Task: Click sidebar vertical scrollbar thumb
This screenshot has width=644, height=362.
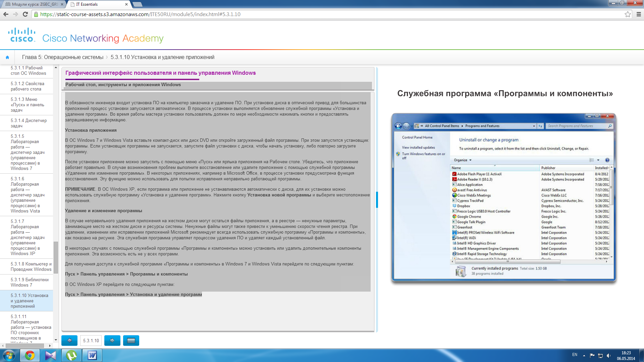Action: tap(56, 257)
